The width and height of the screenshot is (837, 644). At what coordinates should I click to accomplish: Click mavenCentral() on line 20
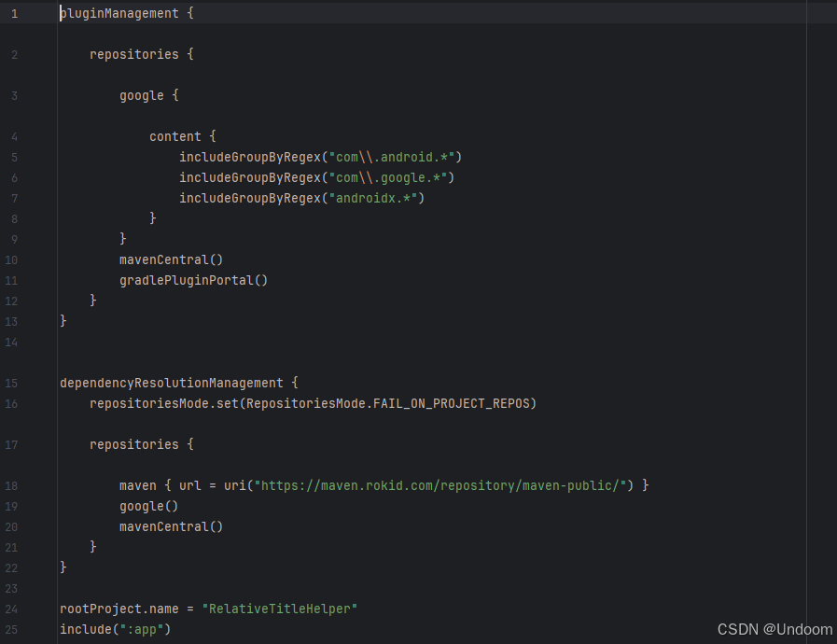pos(172,527)
